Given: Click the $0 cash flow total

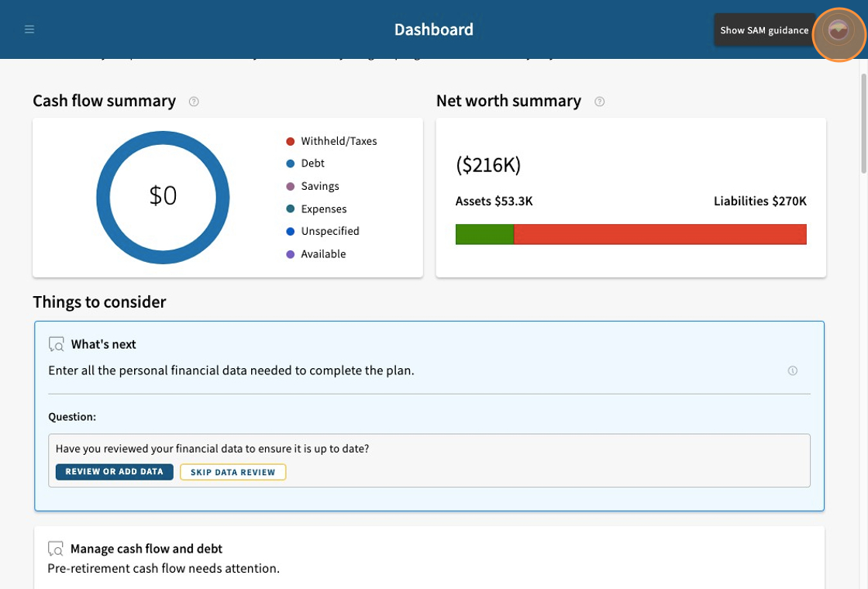Looking at the screenshot, I should [x=163, y=196].
